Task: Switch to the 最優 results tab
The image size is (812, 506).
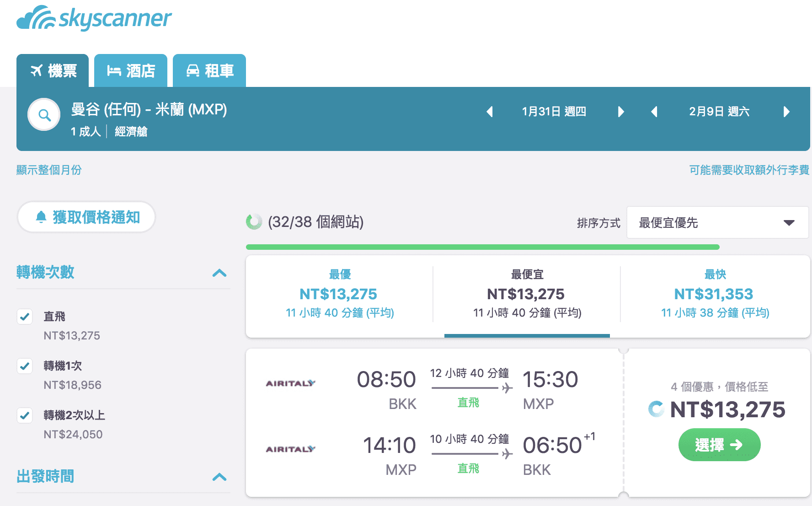Action: (x=339, y=293)
